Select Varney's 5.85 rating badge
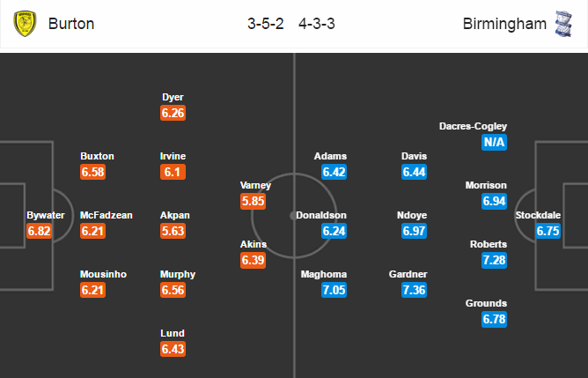Viewport: 588px width, 378px height. coord(254,201)
